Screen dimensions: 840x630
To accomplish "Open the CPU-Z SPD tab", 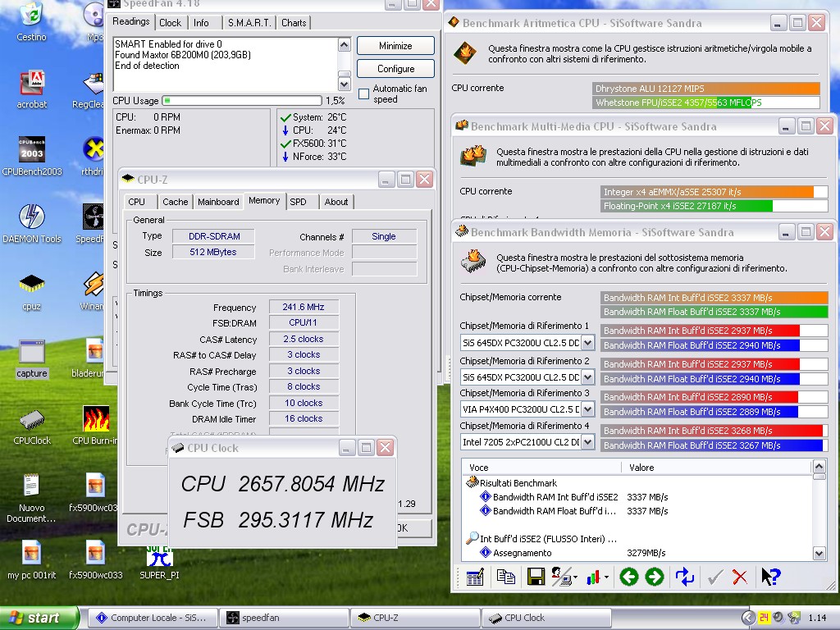I will coord(299,202).
